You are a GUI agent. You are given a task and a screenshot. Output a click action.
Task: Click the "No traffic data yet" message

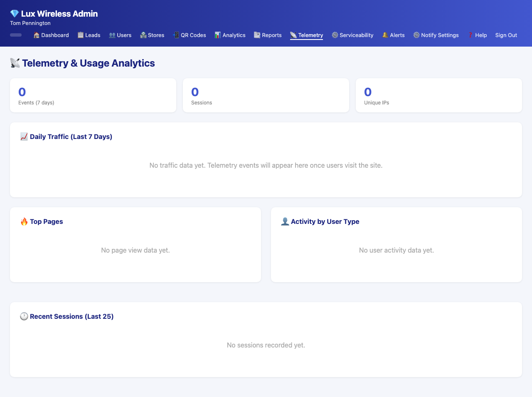pyautogui.click(x=266, y=166)
